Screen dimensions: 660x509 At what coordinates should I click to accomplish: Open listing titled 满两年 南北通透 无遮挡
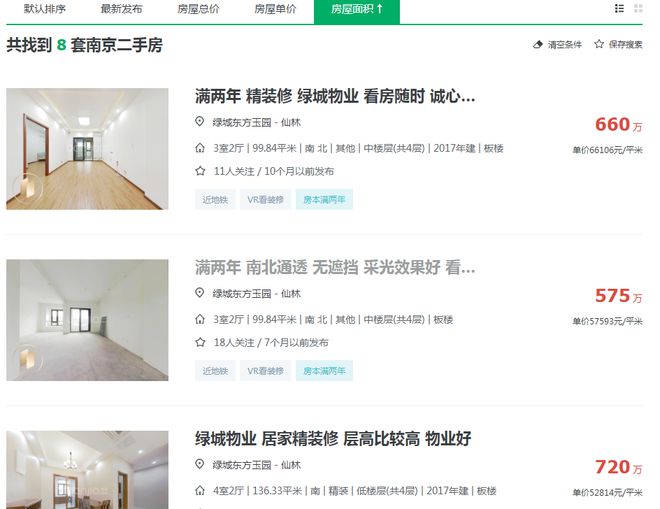coord(335,268)
